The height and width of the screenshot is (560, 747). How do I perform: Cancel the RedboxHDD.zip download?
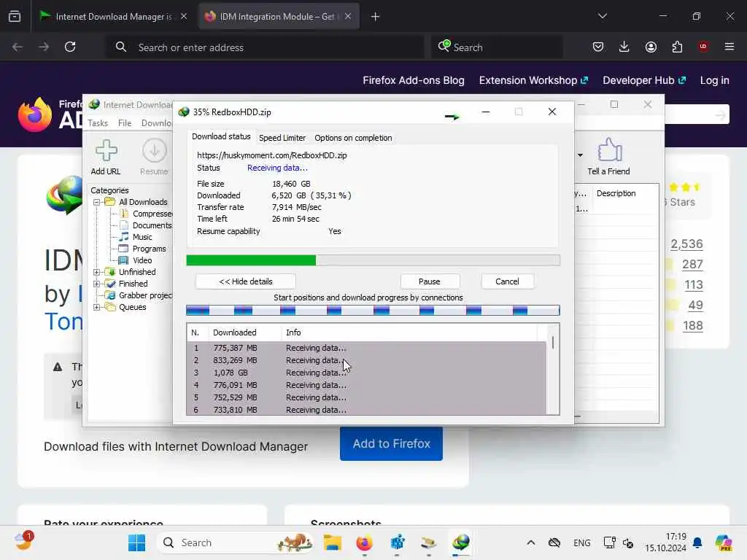click(508, 281)
